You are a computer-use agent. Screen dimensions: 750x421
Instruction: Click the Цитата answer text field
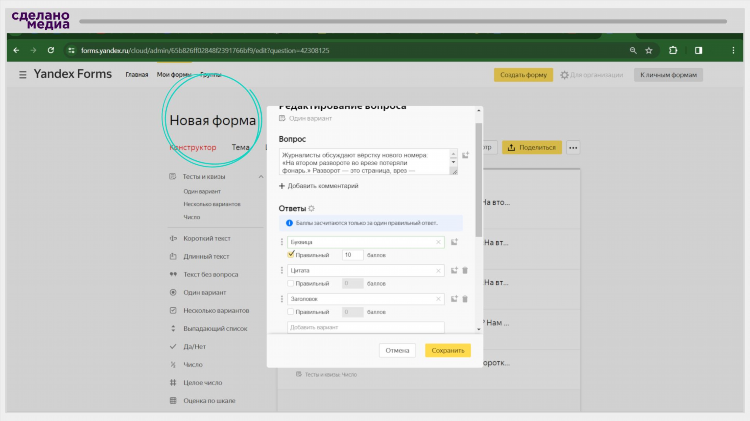[x=365, y=270]
